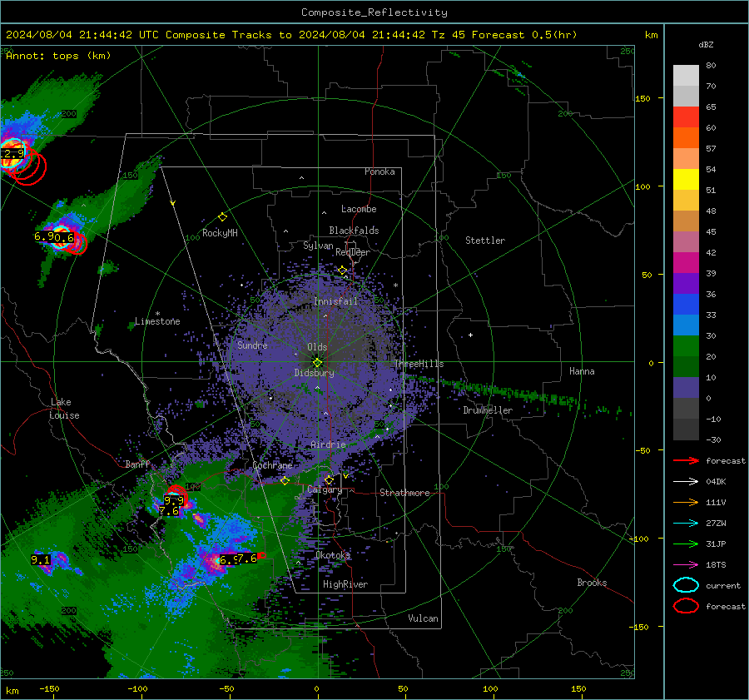This screenshot has height=700, width=749.
Task: Click the radar site diamond between Olds and Didsbury
Action: (x=317, y=363)
